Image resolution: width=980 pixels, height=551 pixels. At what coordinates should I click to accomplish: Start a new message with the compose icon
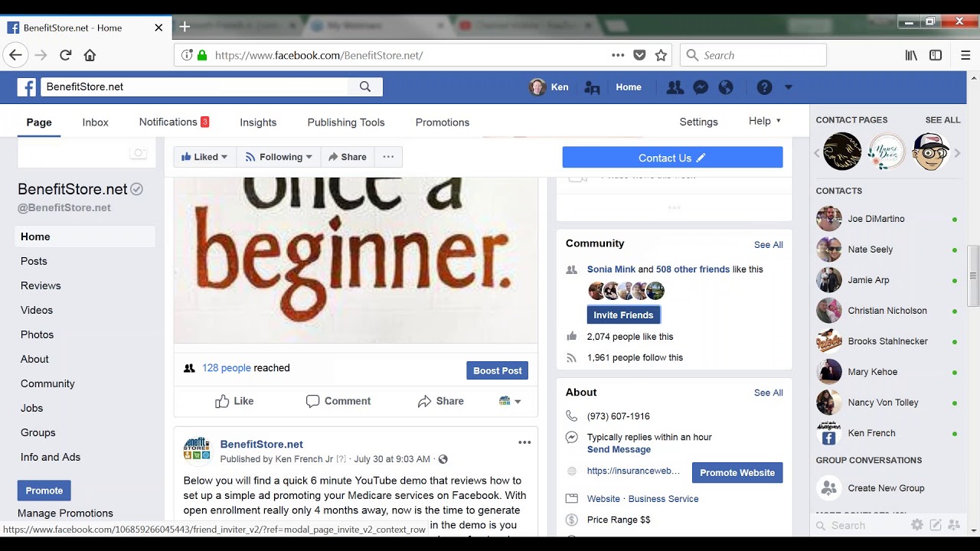point(935,525)
